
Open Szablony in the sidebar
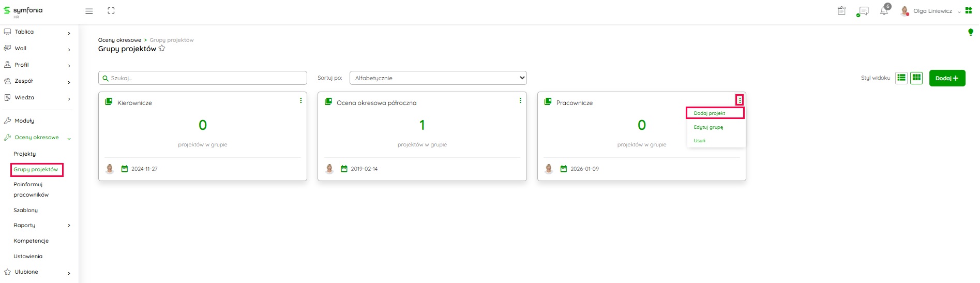[26, 211]
